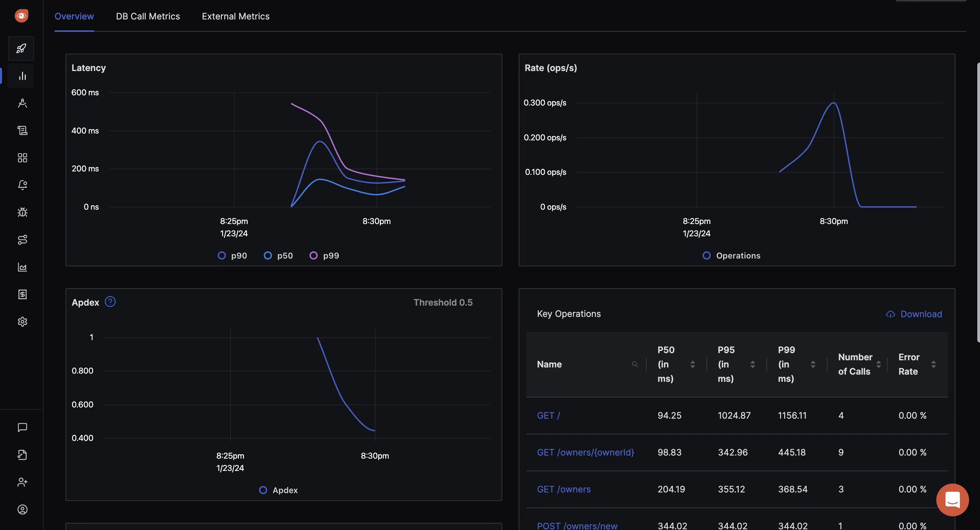The height and width of the screenshot is (530, 980).
Task: Switch to the External Metrics tab
Action: point(235,16)
